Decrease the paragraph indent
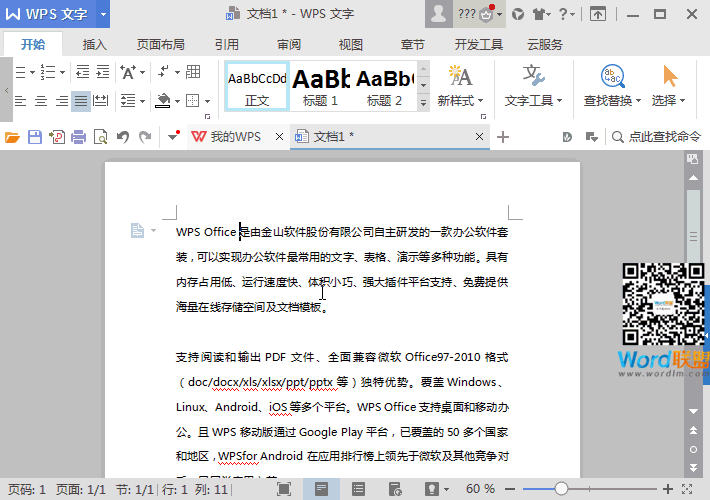Image resolution: width=710 pixels, height=500 pixels. 82,72
